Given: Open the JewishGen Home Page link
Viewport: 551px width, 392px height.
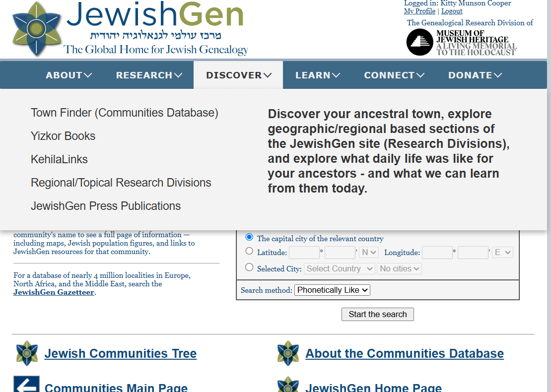Looking at the screenshot, I should pos(374,387).
